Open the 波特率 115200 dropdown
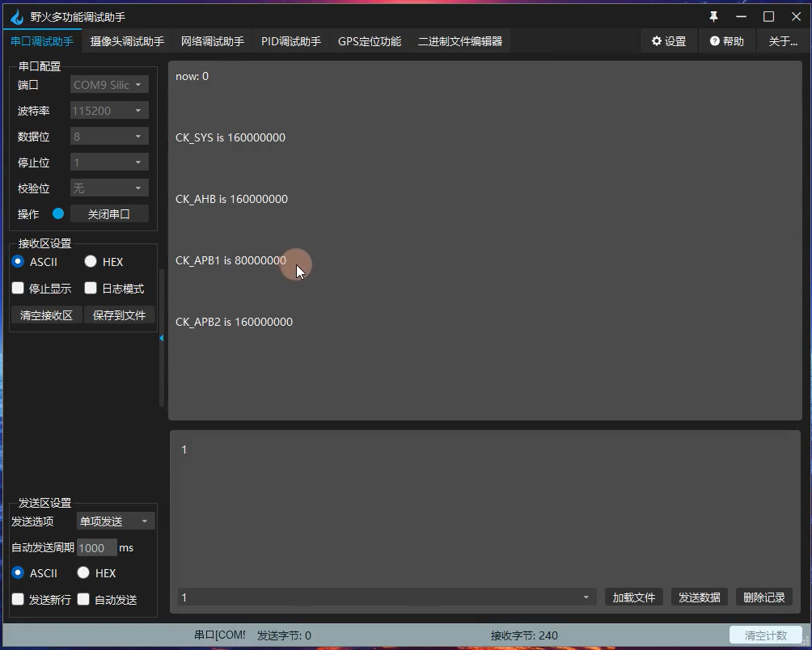 (x=109, y=111)
